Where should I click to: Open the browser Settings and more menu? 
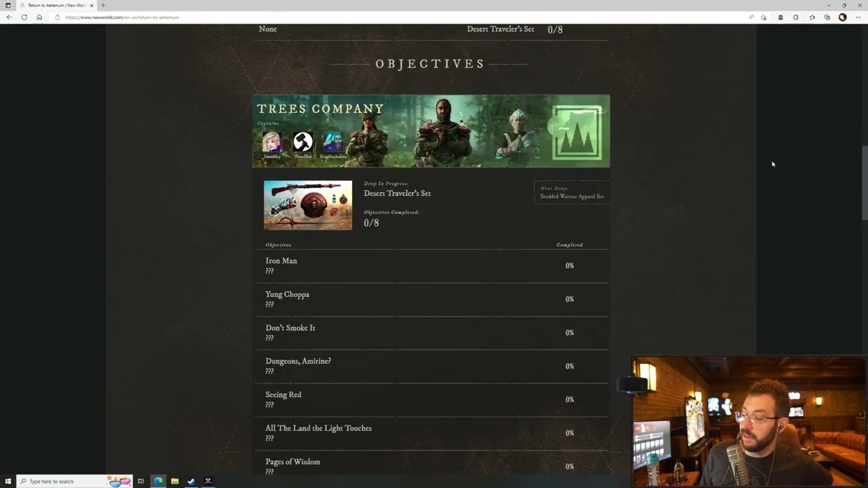pyautogui.click(x=859, y=17)
